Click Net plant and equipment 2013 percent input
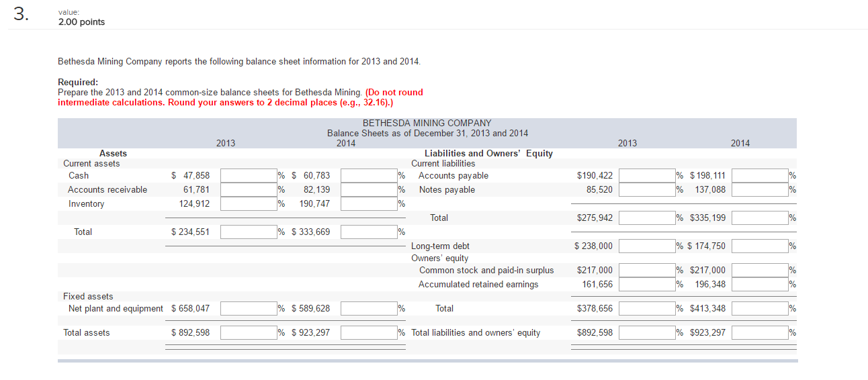The image size is (868, 380). click(x=249, y=309)
